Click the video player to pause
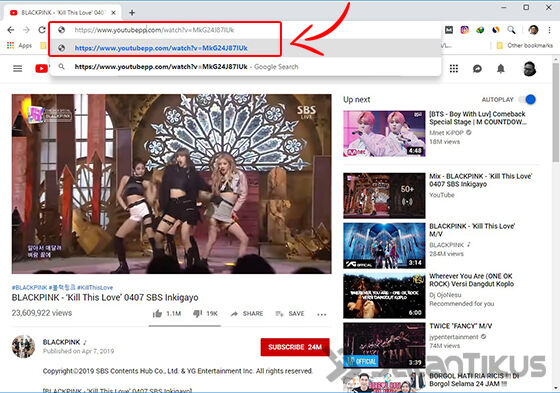This screenshot has height=393, width=560. coord(171,184)
